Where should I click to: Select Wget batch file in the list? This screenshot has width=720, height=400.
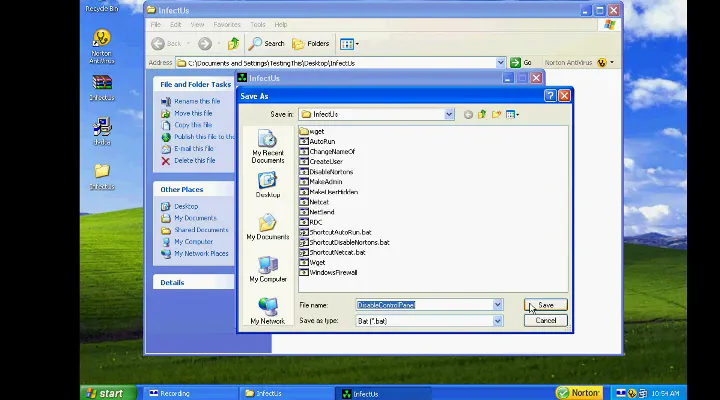312,263
